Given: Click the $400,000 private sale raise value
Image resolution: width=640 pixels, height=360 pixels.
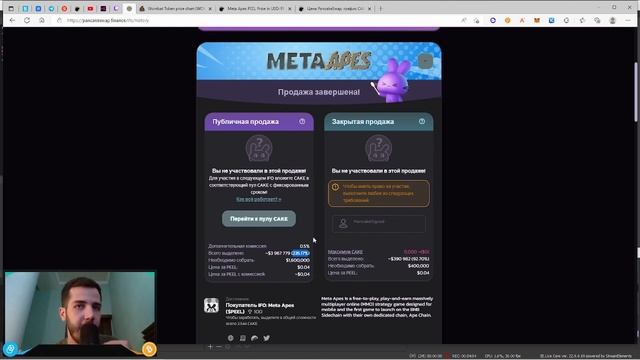Looking at the screenshot, I should click(x=418, y=266).
